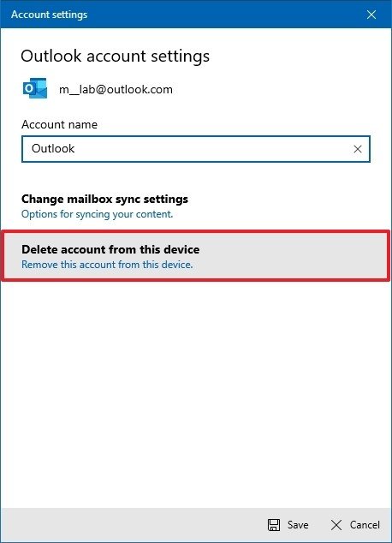Viewport: 392px width, 543px height.
Task: Click the 'Outlook account settings' heading
Action: (x=116, y=57)
